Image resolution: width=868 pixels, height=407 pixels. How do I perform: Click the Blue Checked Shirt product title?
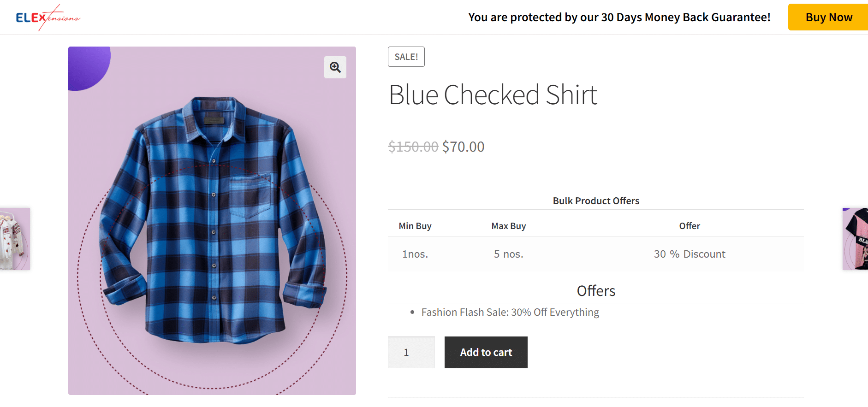tap(493, 95)
